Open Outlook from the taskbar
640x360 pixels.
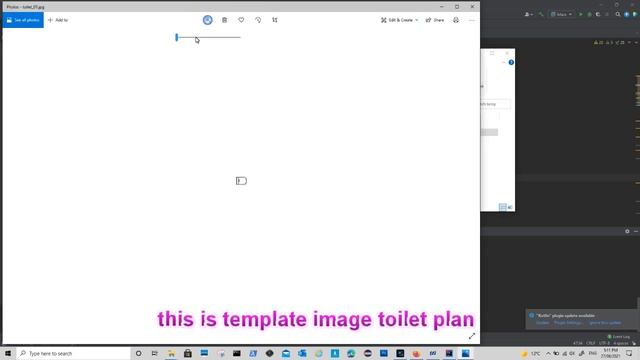302,353
